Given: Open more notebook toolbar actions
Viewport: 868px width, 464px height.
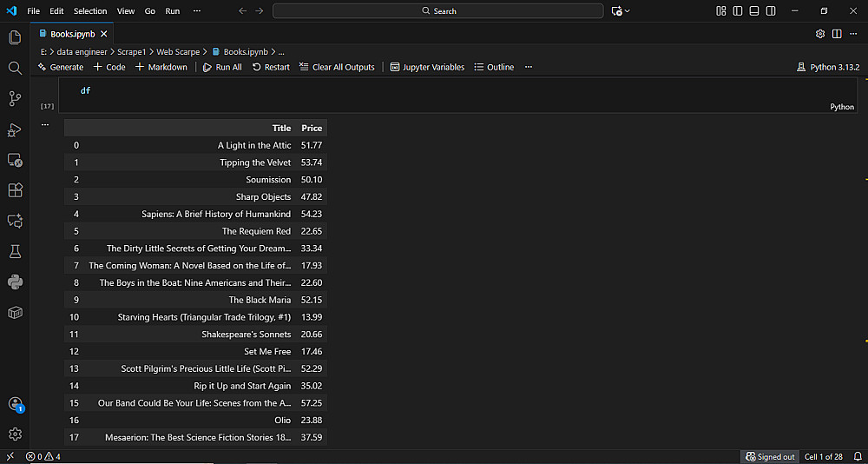Looking at the screenshot, I should tap(529, 67).
